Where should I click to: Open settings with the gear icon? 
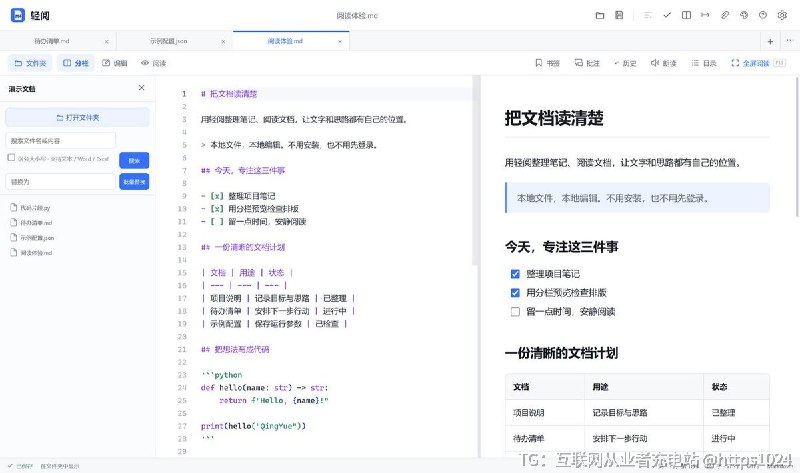(x=782, y=15)
